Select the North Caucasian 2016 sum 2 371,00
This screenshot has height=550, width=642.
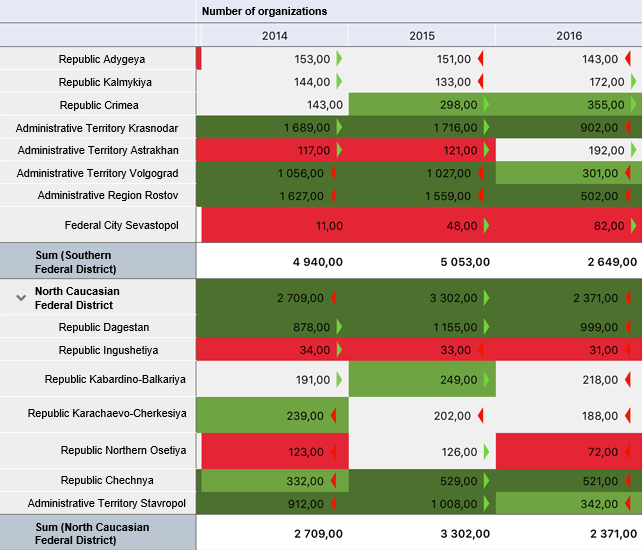click(569, 533)
